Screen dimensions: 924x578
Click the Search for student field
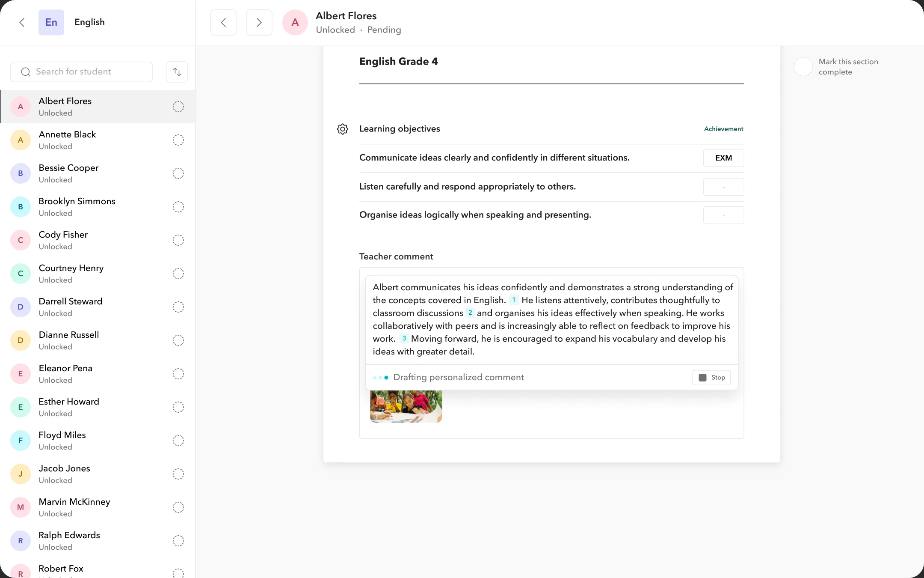(81, 72)
